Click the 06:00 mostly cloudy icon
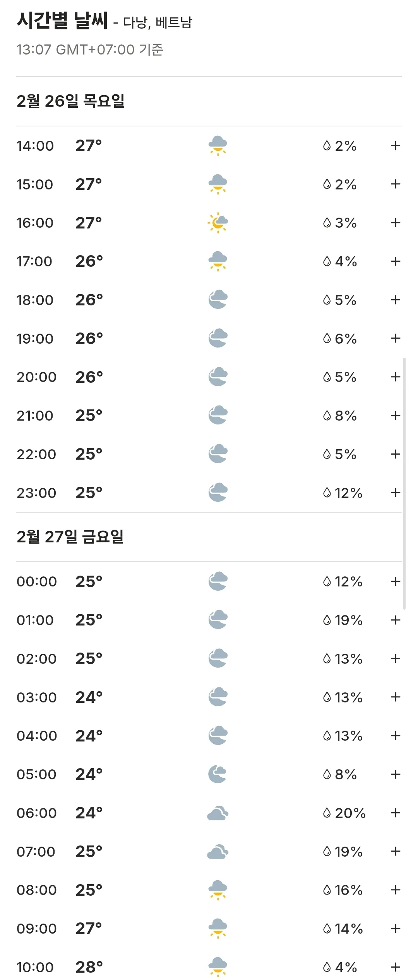Screen dimensions: 418x980 click(218, 813)
